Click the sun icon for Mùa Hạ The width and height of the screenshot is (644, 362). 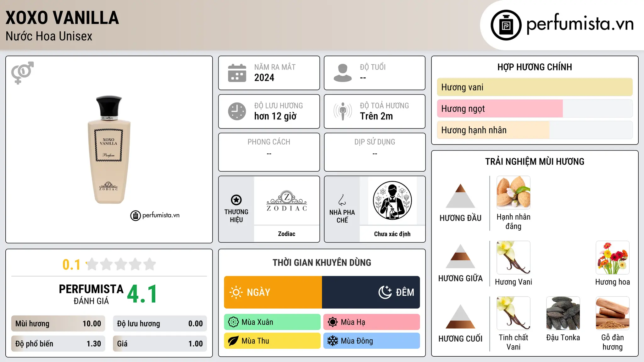(x=333, y=322)
